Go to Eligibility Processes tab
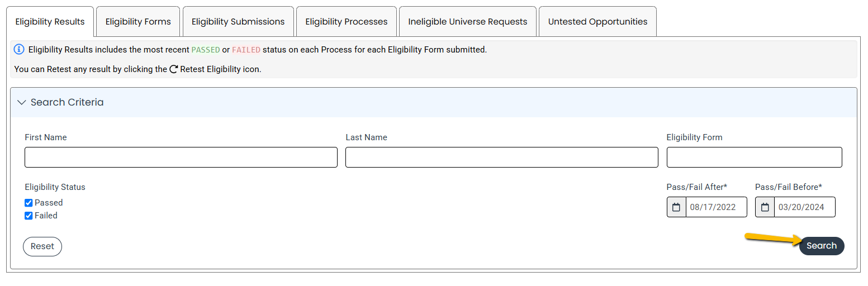The width and height of the screenshot is (868, 286). (347, 22)
